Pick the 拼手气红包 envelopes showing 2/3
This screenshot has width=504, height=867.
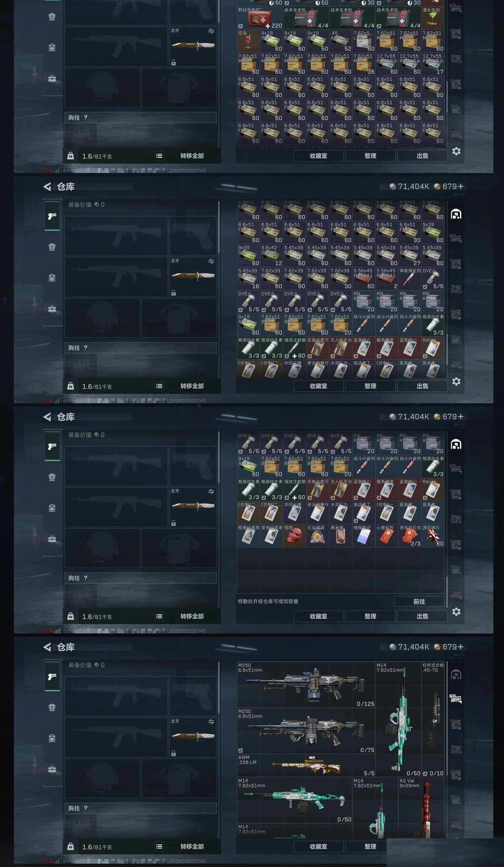410,536
